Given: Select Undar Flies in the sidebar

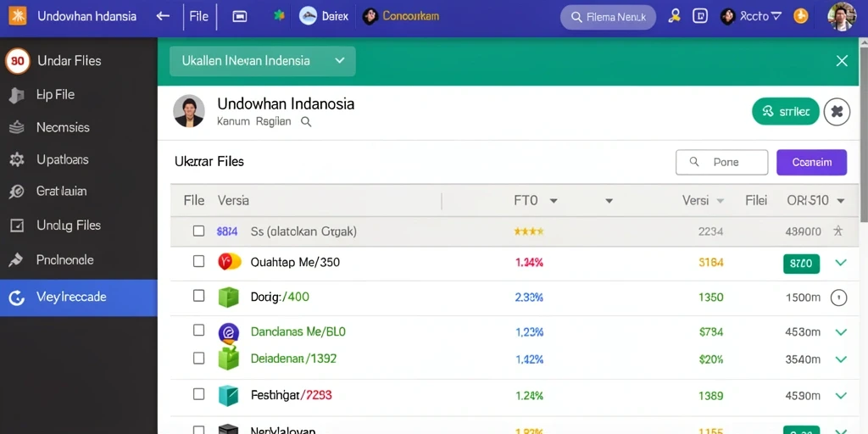Looking at the screenshot, I should [x=79, y=61].
